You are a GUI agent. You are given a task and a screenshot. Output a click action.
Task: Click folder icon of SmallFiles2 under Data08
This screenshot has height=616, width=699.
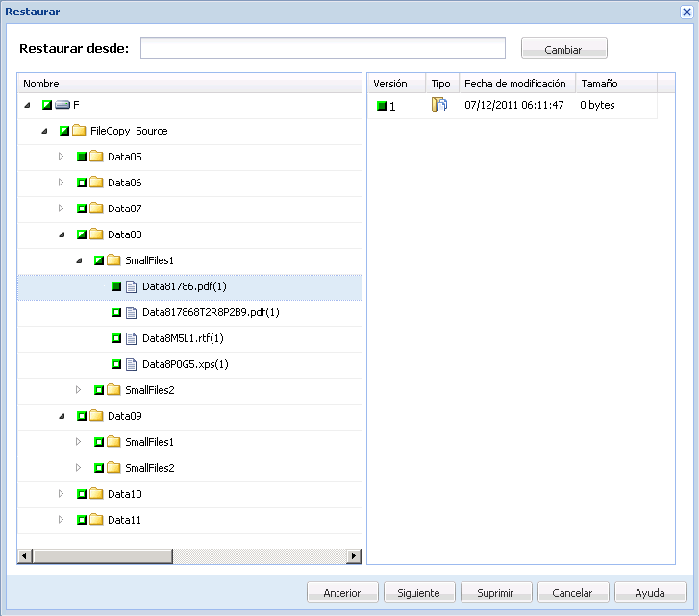(113, 390)
